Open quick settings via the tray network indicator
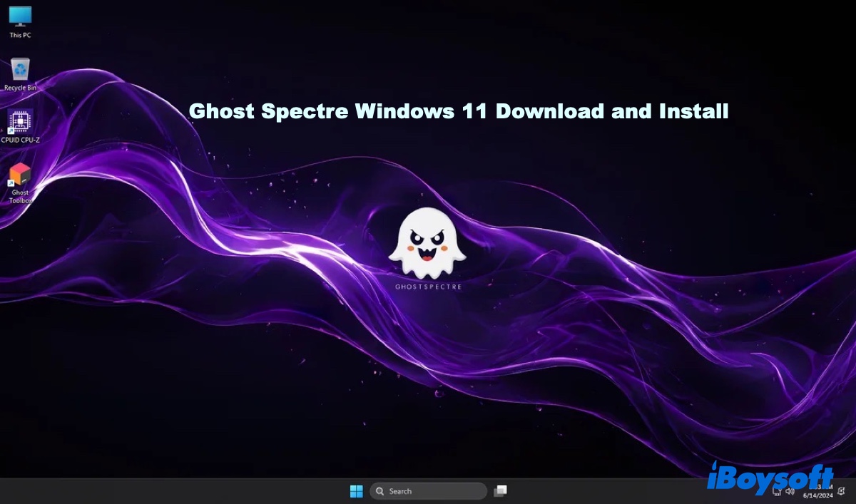856x504 pixels. point(776,490)
